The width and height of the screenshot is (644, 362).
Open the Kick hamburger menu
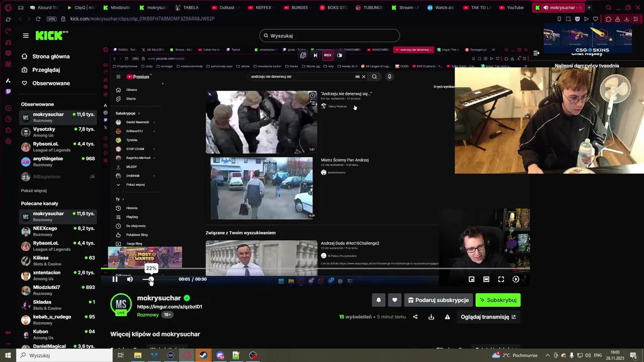coord(26,36)
